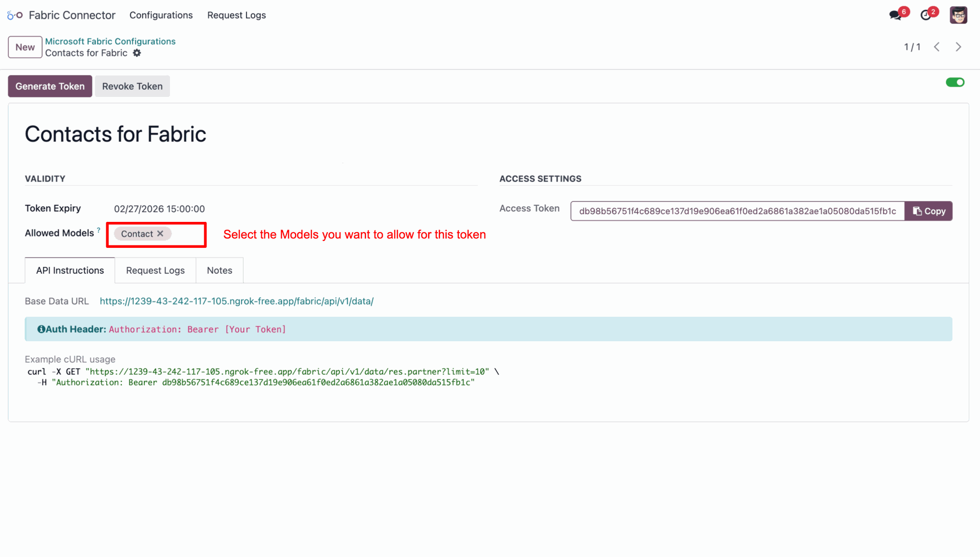Switch to the Notes tab
The width and height of the screenshot is (980, 557).
pos(219,270)
